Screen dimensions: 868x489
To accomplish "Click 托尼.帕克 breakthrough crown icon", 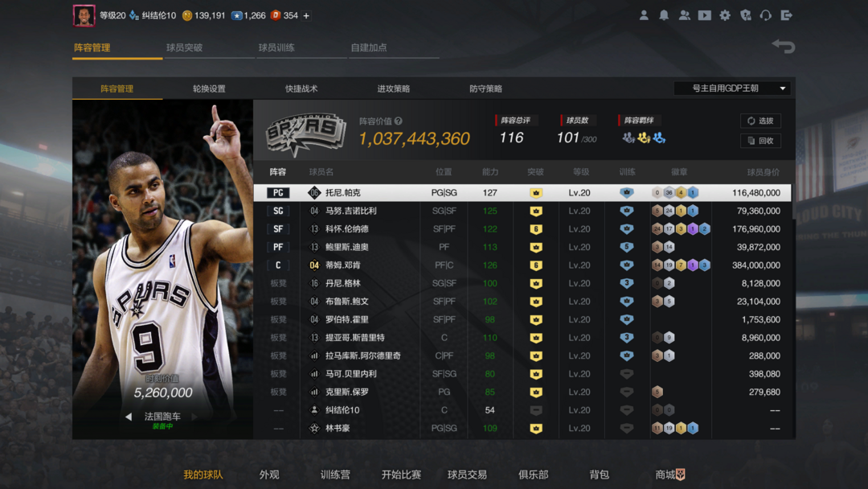I will (x=535, y=193).
